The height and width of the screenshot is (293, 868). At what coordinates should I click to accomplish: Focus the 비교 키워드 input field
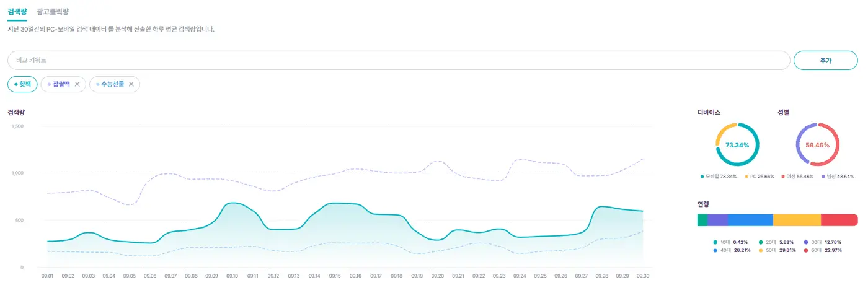[399, 60]
